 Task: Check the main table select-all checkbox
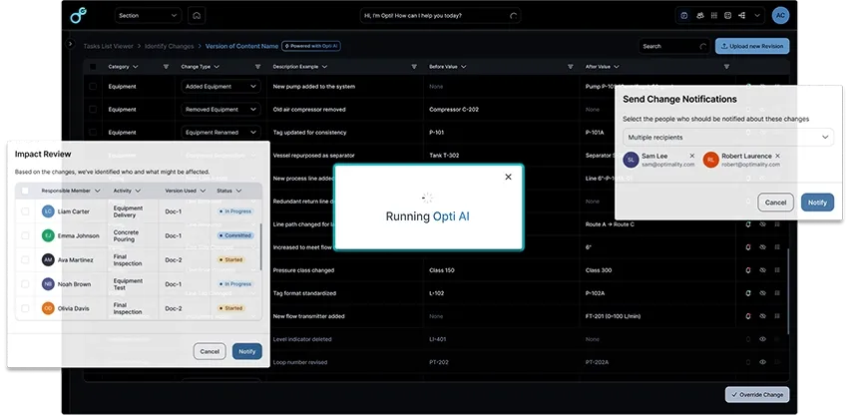click(x=93, y=67)
